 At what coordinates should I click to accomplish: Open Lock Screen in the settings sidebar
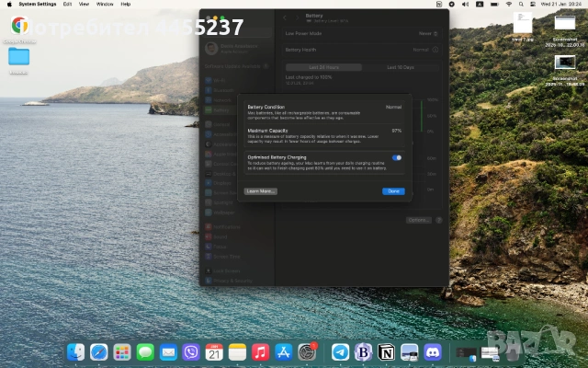click(x=223, y=270)
